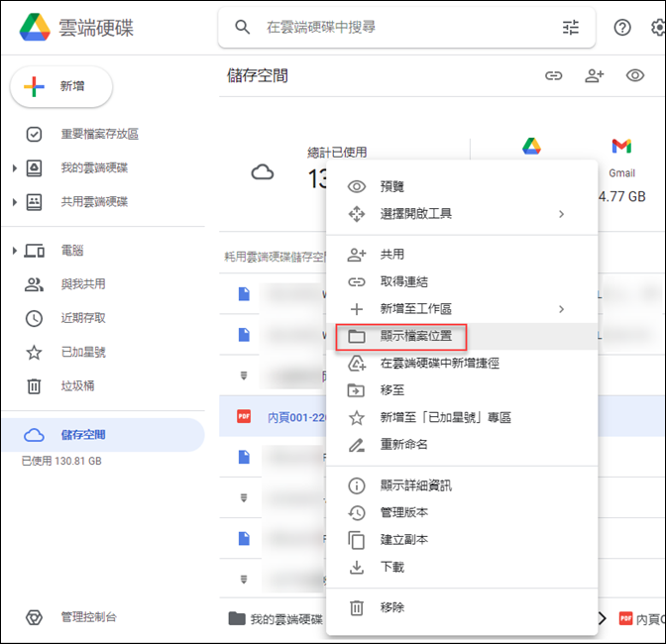Open the help question mark icon

(621, 28)
